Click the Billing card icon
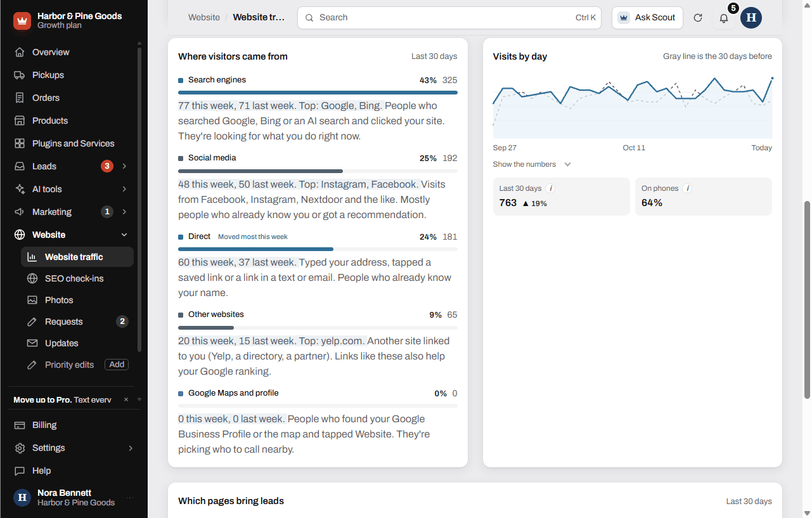Viewport: 812px width, 518px height. [x=20, y=425]
